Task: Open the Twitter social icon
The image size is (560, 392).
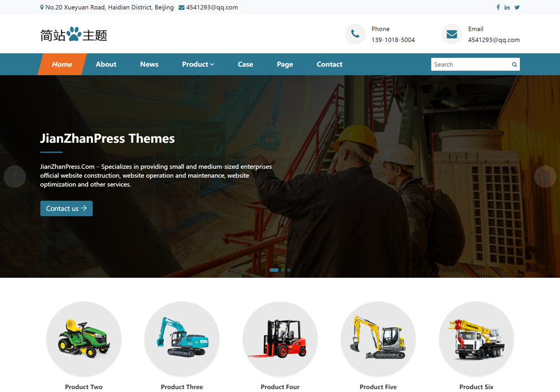Action: coord(517,7)
